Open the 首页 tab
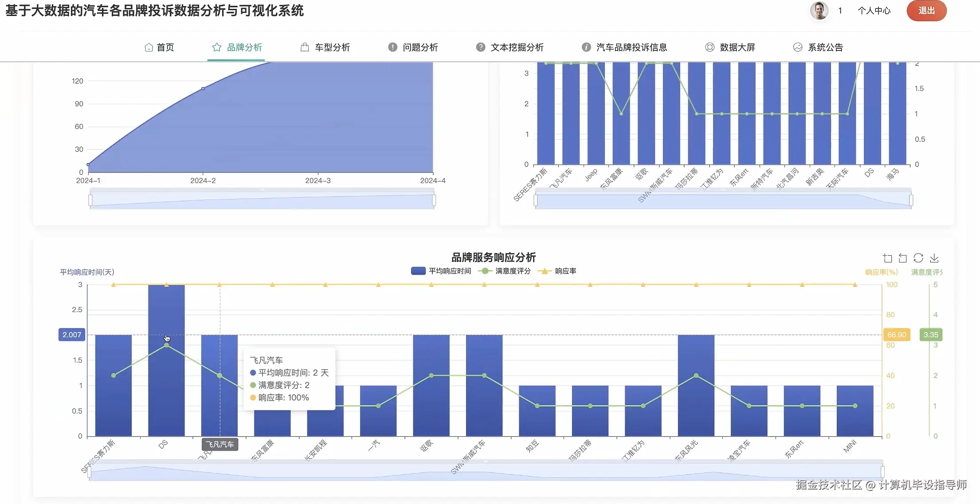Viewport: 980px width, 504px height. click(159, 47)
